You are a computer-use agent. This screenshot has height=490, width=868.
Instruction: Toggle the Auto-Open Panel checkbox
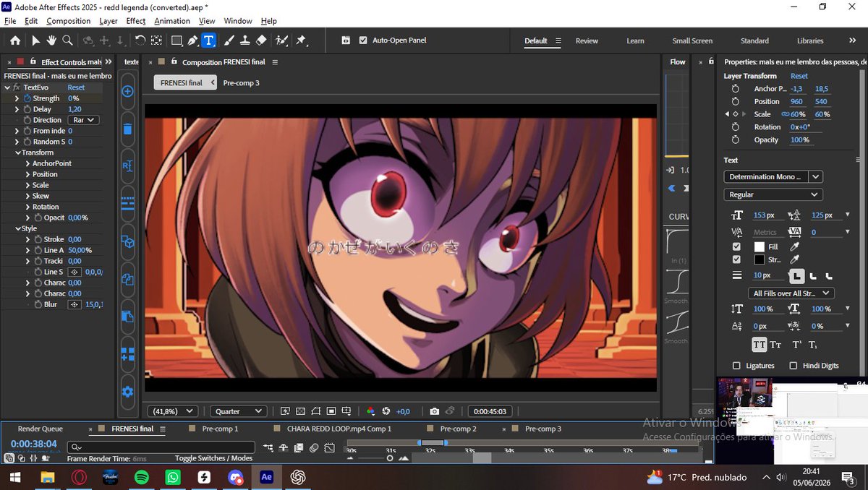(x=363, y=40)
